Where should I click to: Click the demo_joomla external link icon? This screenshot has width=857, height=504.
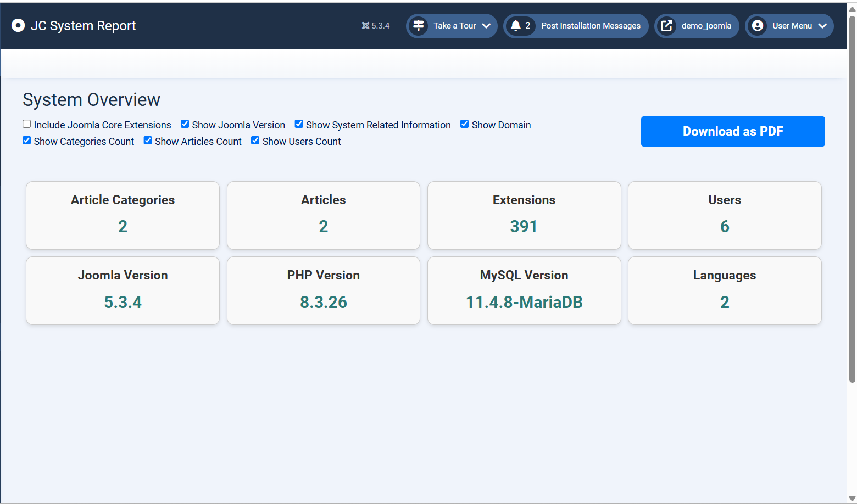click(x=666, y=26)
